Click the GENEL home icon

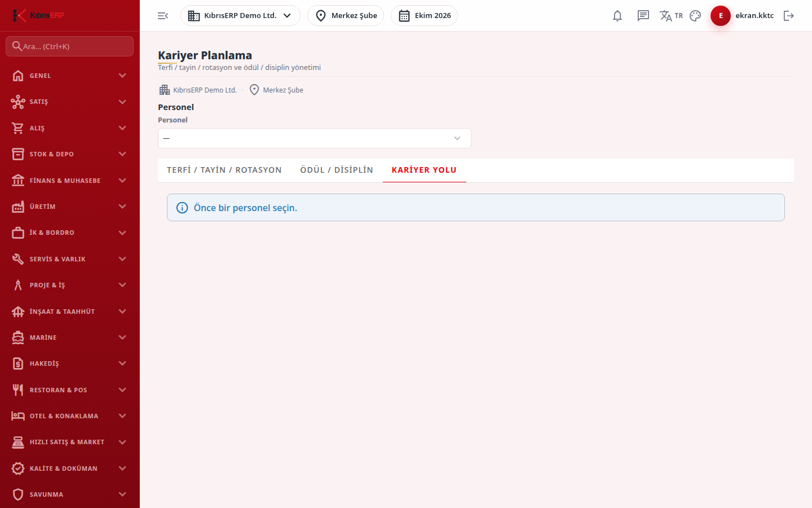point(18,76)
